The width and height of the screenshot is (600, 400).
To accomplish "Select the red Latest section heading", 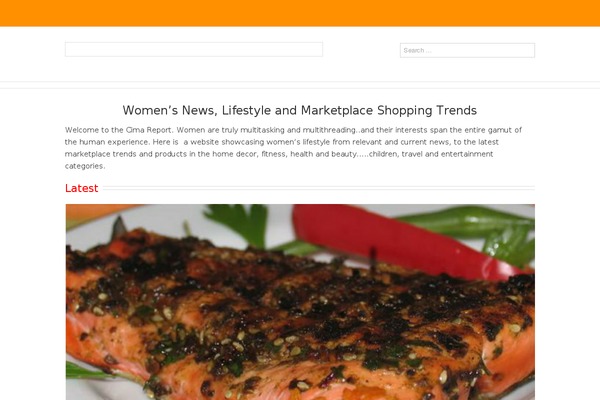I will click(x=82, y=188).
